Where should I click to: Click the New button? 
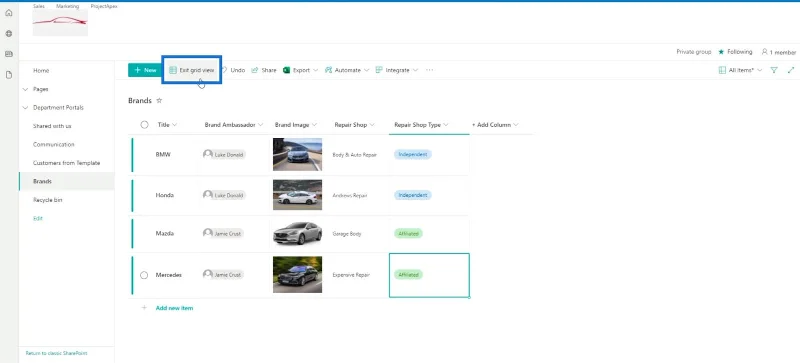145,70
